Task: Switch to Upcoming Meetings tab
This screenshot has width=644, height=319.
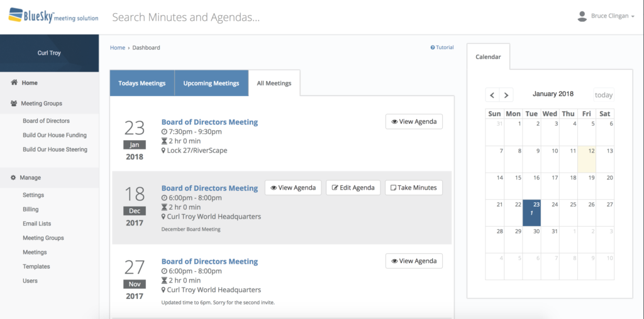Action: [x=211, y=83]
